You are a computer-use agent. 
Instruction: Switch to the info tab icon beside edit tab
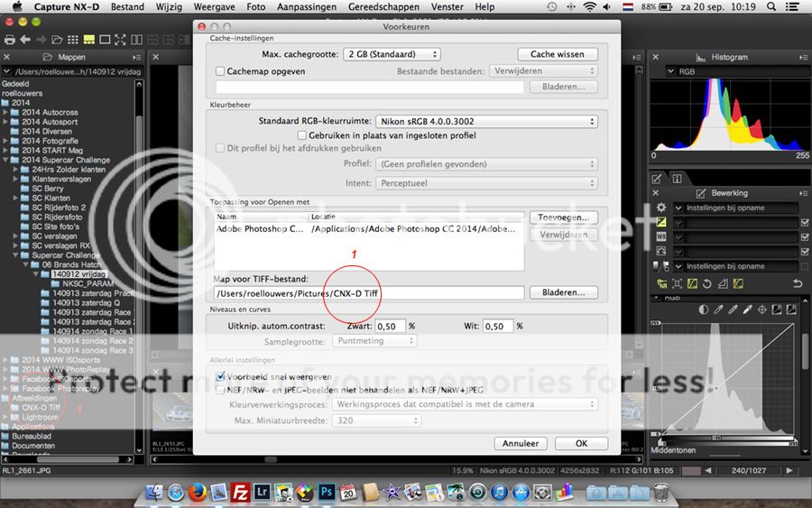coord(677,179)
